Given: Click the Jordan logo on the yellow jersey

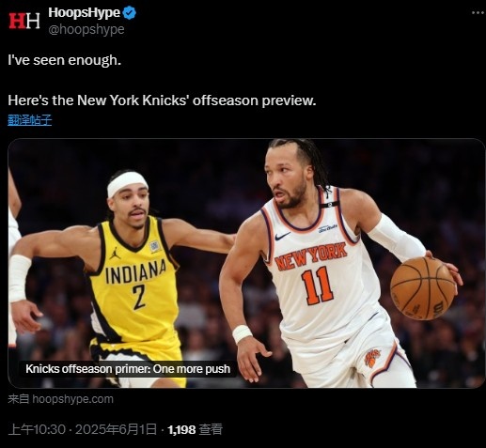Looking at the screenshot, I should [x=116, y=254].
